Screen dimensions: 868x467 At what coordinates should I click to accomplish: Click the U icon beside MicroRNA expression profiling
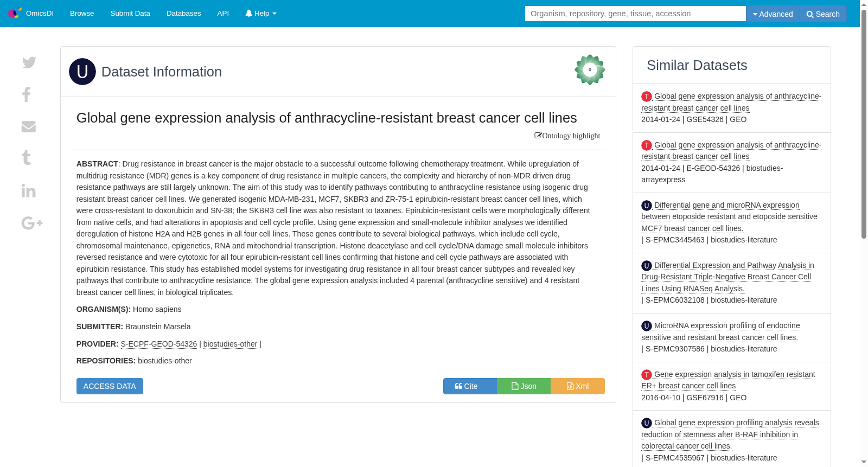[x=647, y=326]
